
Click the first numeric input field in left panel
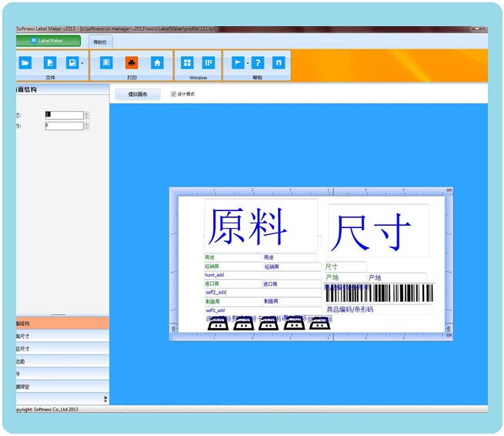tap(63, 115)
